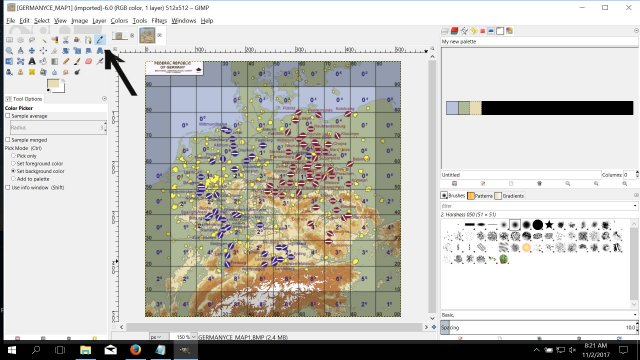Image resolution: width=640 pixels, height=360 pixels.
Task: Open the Filters menu
Action: click(159, 20)
